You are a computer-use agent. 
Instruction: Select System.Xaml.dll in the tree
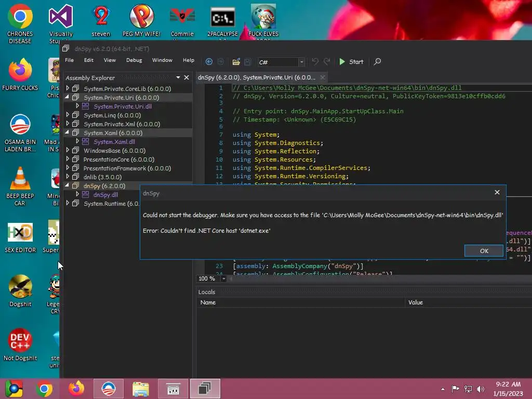pyautogui.click(x=114, y=142)
